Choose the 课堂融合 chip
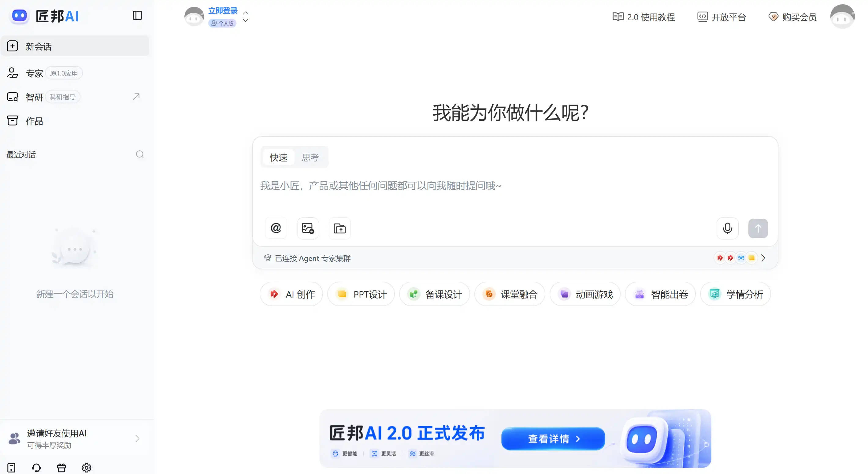Image resolution: width=868 pixels, height=474 pixels. 510,294
